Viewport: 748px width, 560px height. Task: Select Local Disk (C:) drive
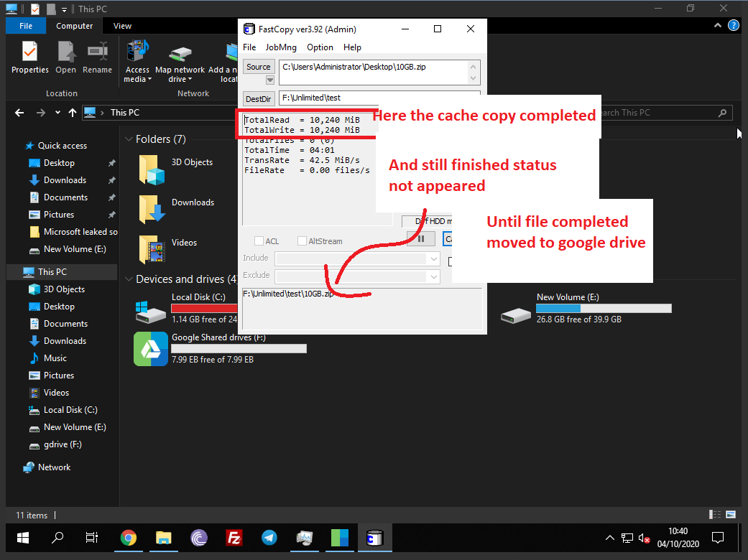click(186, 308)
